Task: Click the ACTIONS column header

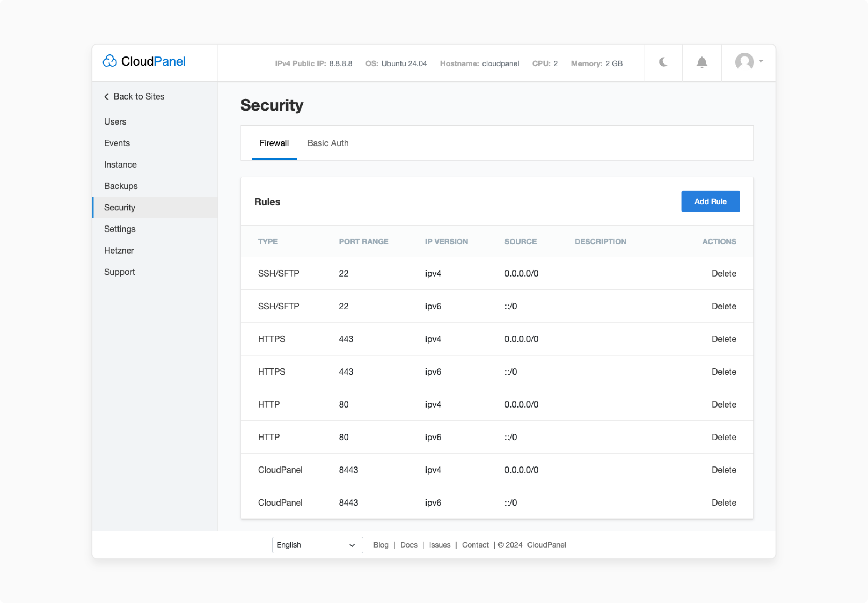Action: click(719, 242)
